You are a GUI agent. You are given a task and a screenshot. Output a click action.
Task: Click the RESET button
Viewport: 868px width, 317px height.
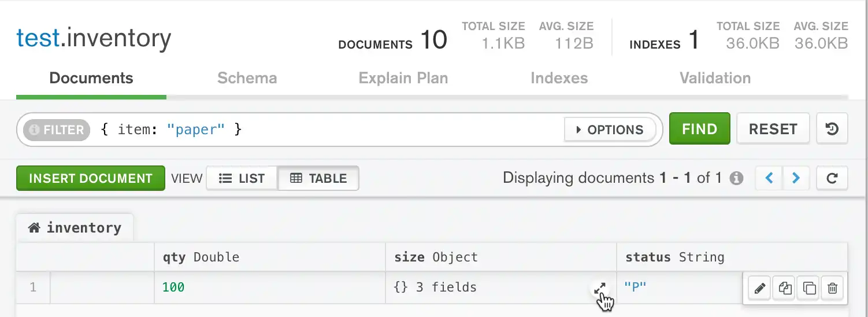773,129
